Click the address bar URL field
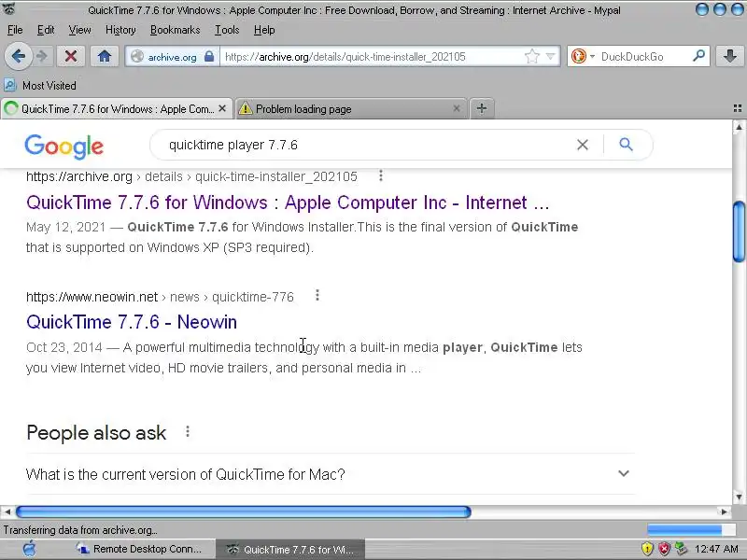This screenshot has height=560, width=747. [372, 57]
